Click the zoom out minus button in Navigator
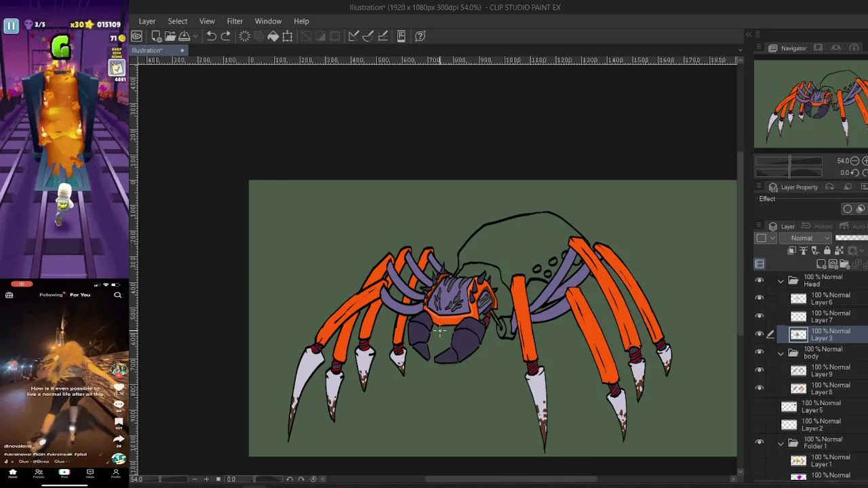Screen dimensions: 868x488 tap(854, 161)
